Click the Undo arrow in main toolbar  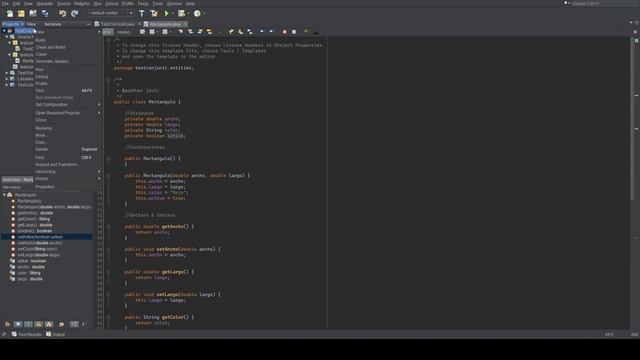pos(62,13)
